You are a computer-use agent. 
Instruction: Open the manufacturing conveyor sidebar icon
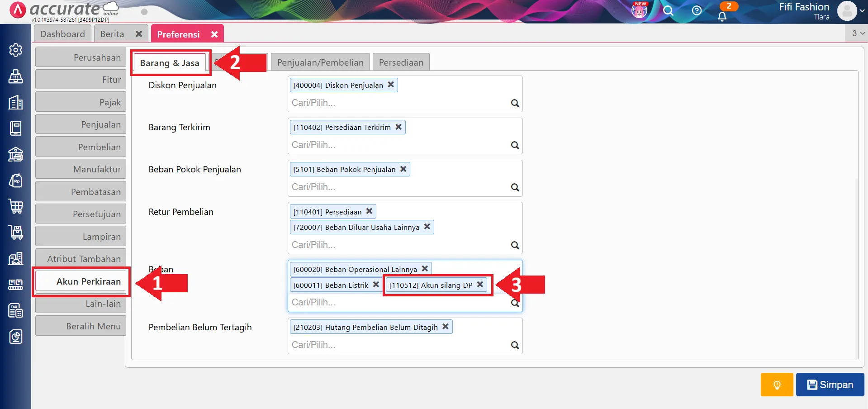16,285
